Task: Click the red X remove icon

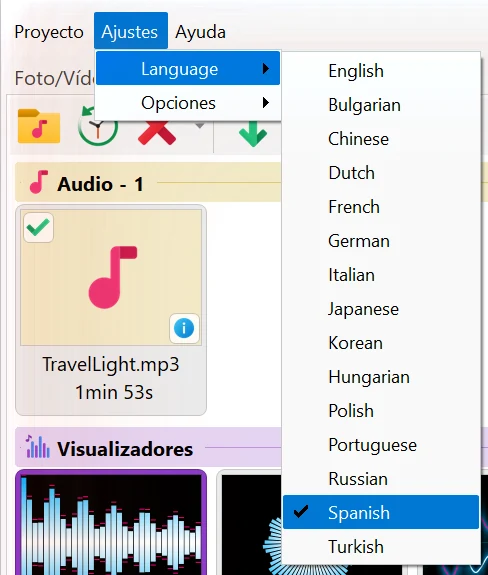Action: [x=157, y=133]
